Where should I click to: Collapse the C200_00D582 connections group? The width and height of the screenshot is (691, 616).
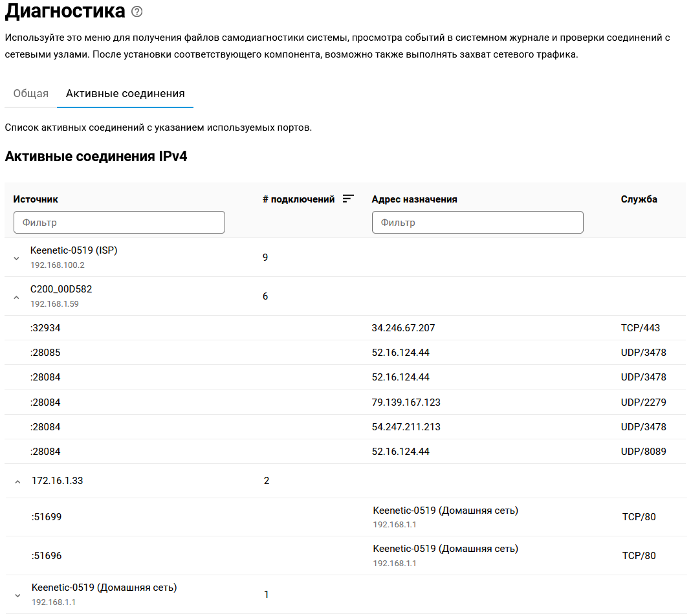coord(17,296)
